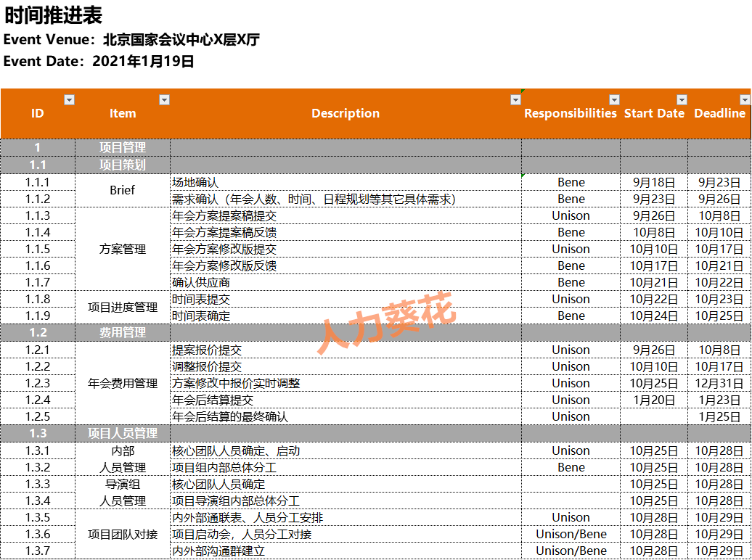Select the 1月25日 deadline cell in row 1.2.5
Image resolution: width=752 pixels, height=560 pixels.
tap(719, 416)
